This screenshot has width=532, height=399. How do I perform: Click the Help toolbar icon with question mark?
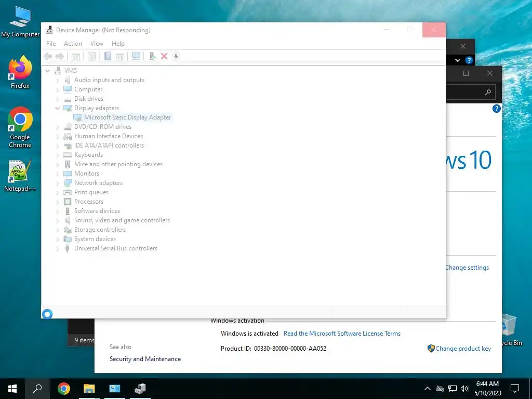108,56
